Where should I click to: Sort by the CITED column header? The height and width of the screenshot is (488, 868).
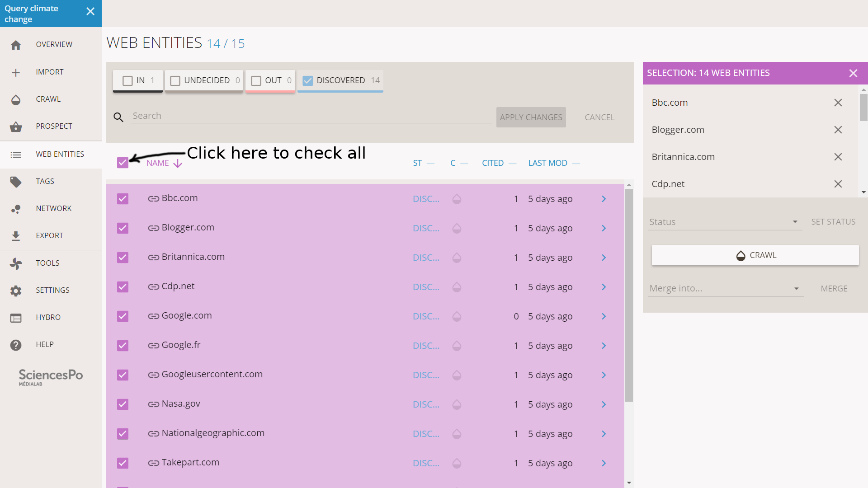[x=499, y=163]
